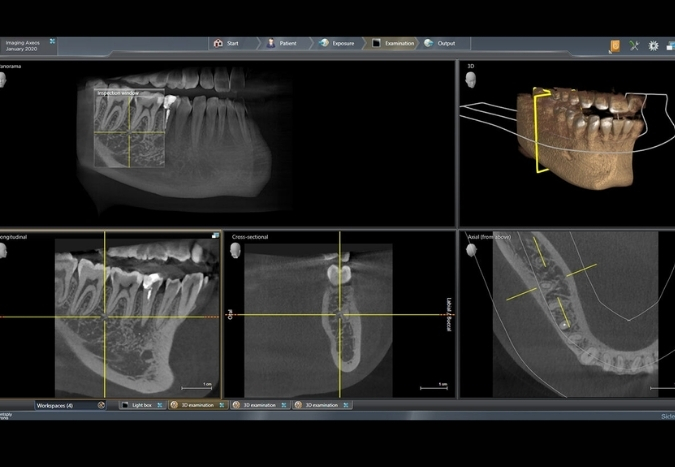Select the last 3D examination workspace tab

pyautogui.click(x=320, y=405)
